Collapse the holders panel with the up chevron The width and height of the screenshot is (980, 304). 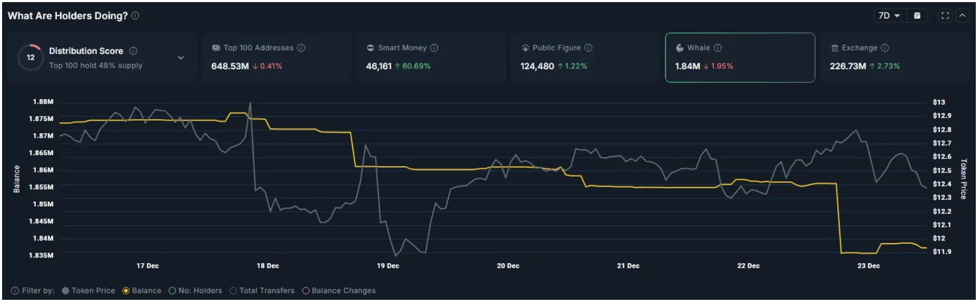962,16
